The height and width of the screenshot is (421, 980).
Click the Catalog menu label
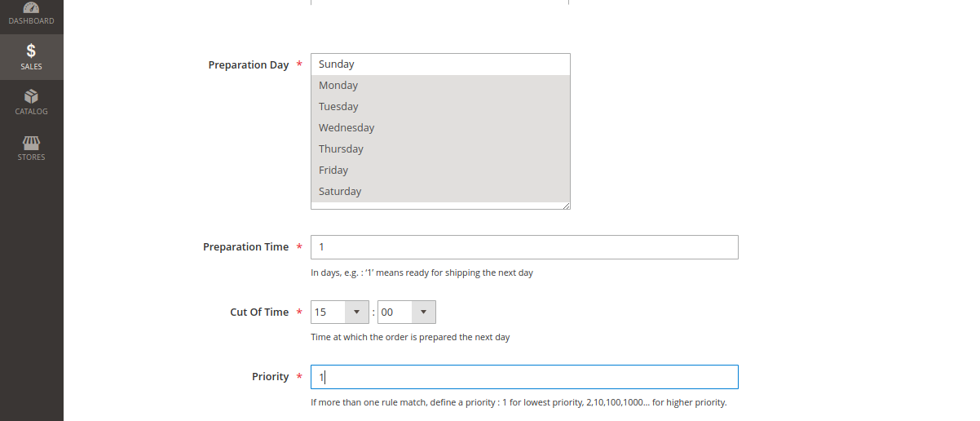click(31, 112)
